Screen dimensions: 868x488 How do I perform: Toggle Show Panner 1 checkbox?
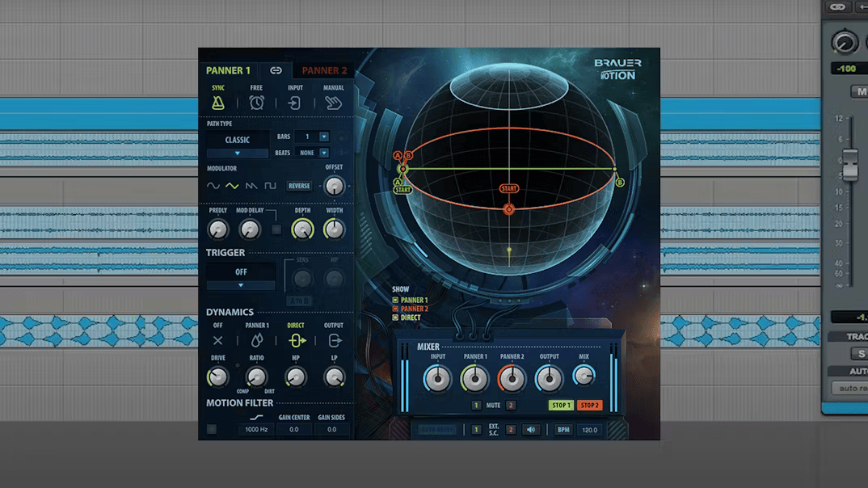coord(395,300)
